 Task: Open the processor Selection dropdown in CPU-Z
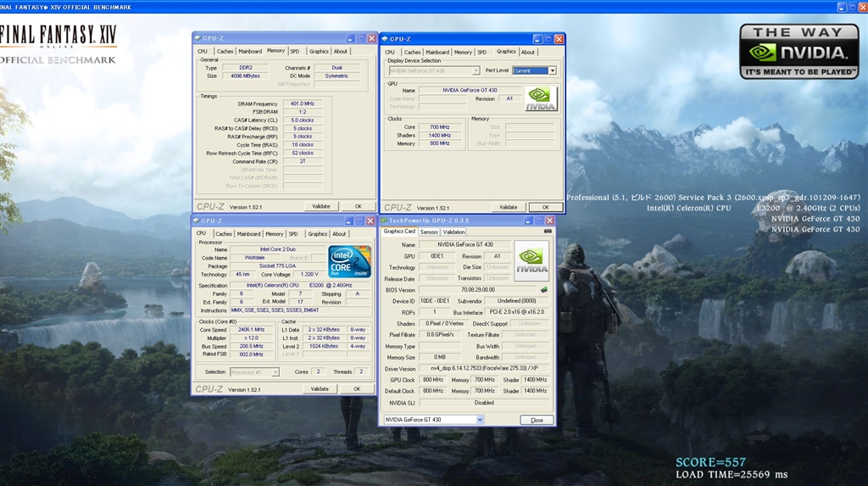(x=275, y=371)
